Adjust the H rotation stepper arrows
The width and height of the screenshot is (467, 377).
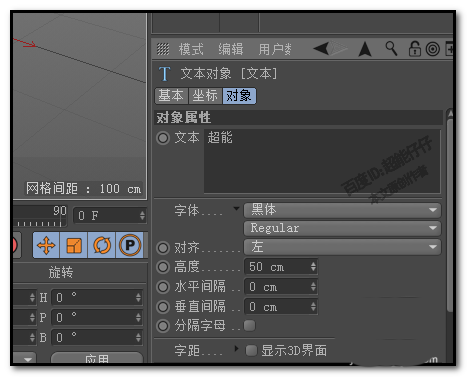pyautogui.click(x=138, y=297)
